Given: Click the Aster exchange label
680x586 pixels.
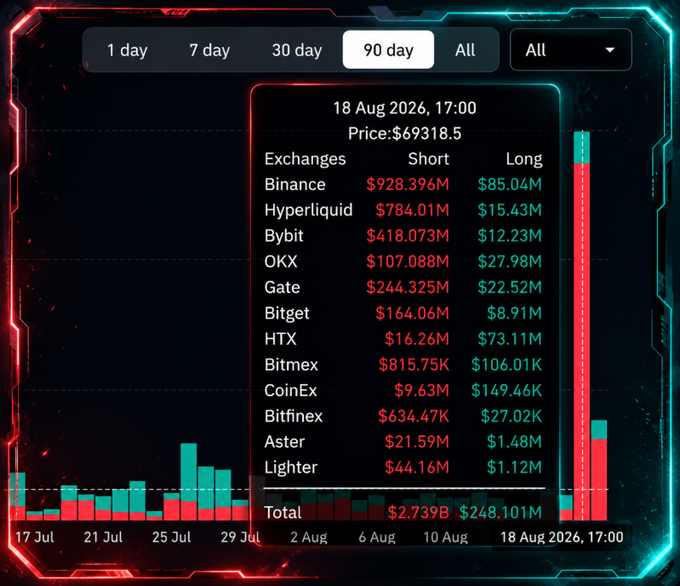Looking at the screenshot, I should pyautogui.click(x=284, y=442).
